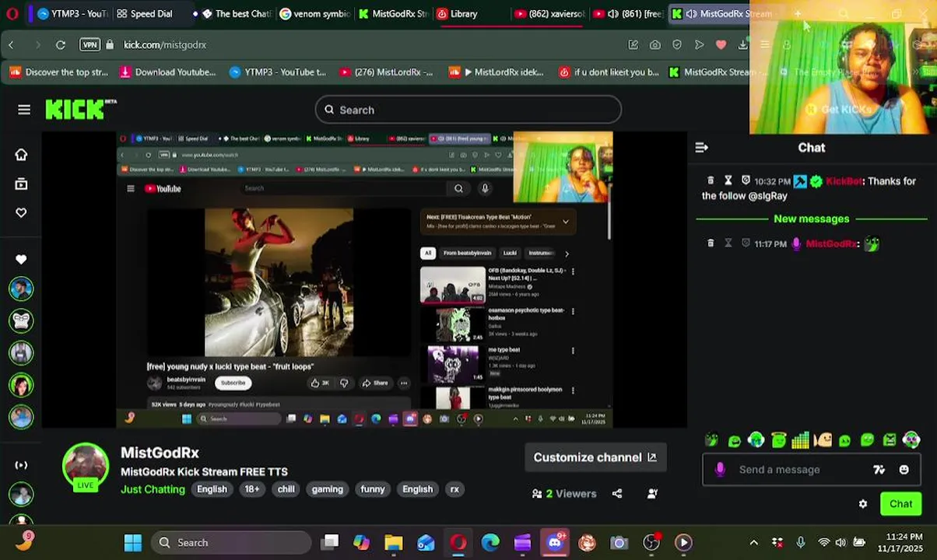Click the purple microphone chat icon
The width and height of the screenshot is (937, 560).
click(x=720, y=469)
